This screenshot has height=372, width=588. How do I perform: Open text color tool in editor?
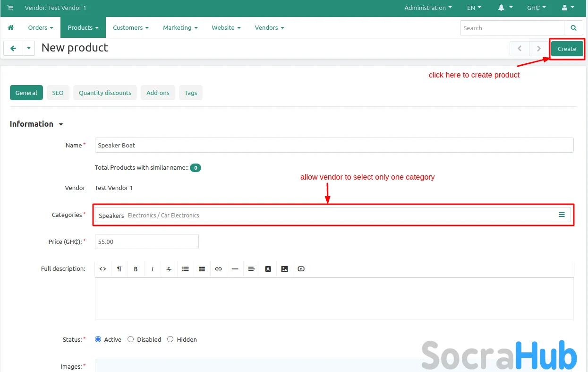(x=268, y=269)
